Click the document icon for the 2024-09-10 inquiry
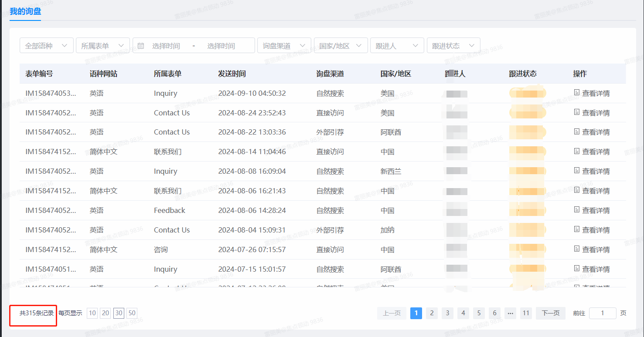 (576, 93)
